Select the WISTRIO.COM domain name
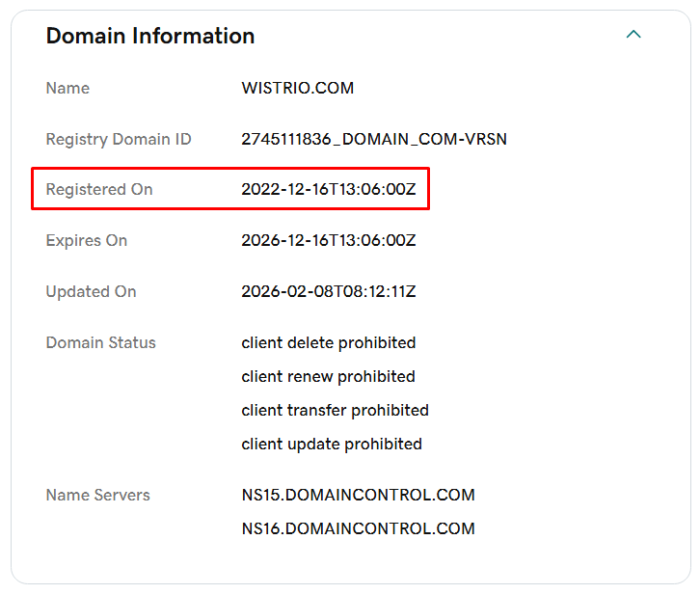Image resolution: width=700 pixels, height=594 pixels. click(297, 89)
